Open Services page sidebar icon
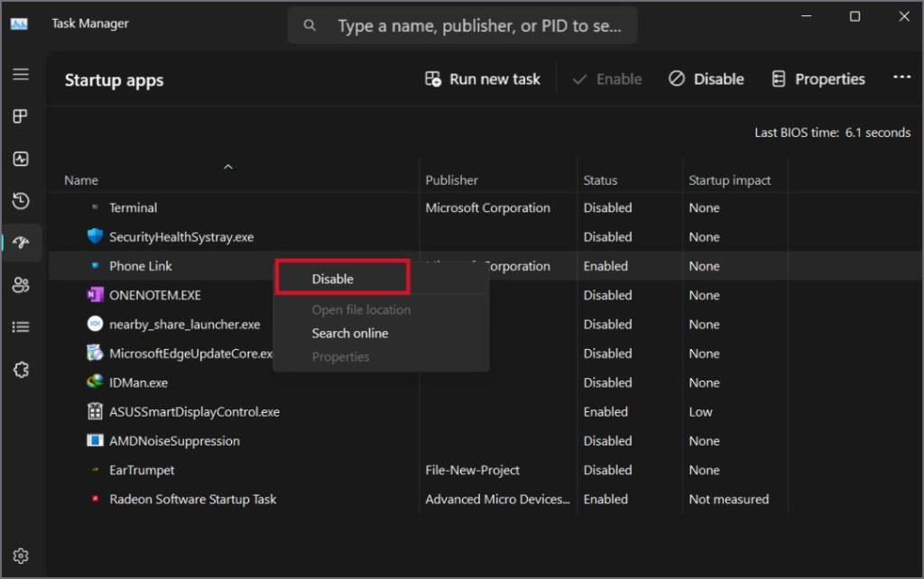The width and height of the screenshot is (924, 579). [x=21, y=370]
